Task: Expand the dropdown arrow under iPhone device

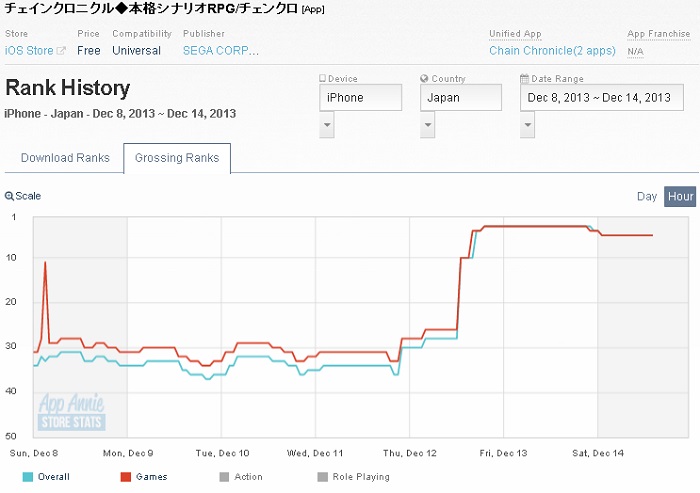Action: tap(327, 125)
